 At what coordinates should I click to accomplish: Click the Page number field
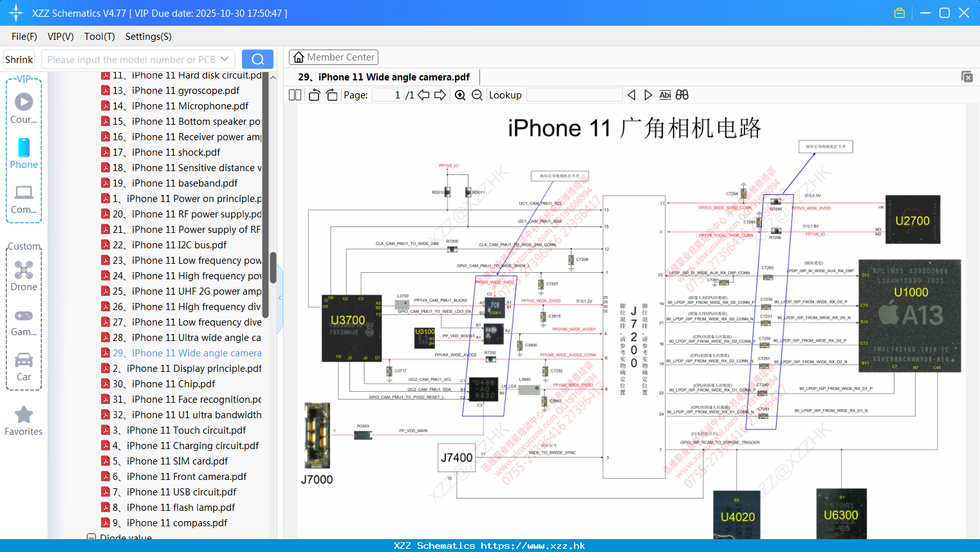[388, 95]
